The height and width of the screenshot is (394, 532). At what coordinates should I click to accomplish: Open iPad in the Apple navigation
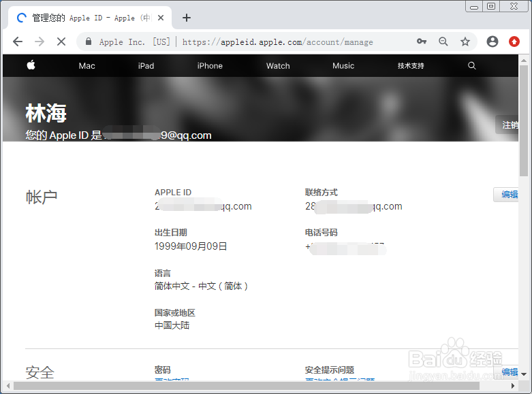146,66
